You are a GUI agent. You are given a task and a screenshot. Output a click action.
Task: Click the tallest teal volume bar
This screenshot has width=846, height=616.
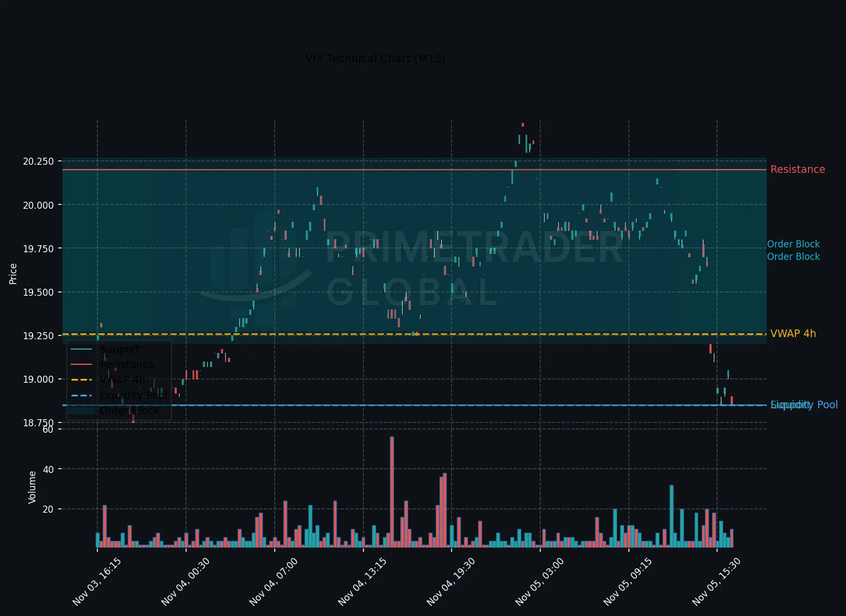tap(671, 516)
